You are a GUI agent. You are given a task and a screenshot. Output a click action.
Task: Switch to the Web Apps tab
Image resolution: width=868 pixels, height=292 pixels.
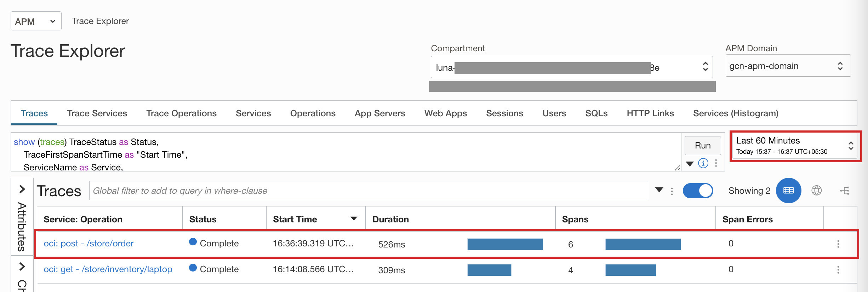(x=446, y=113)
